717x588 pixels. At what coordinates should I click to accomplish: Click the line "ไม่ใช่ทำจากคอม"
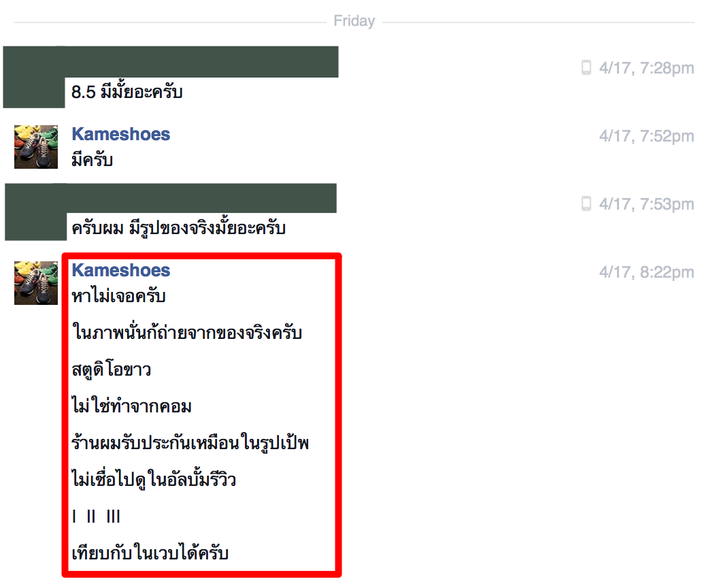[x=132, y=406]
